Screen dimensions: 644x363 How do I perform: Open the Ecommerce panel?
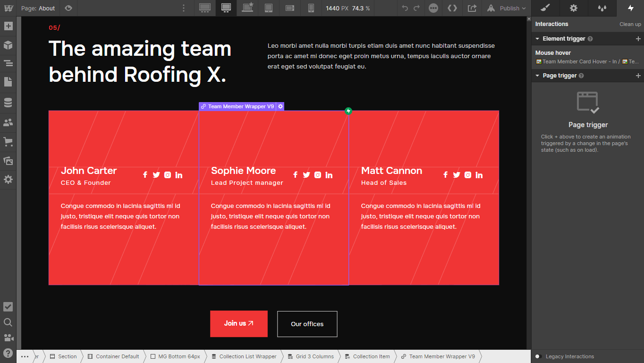tap(8, 141)
